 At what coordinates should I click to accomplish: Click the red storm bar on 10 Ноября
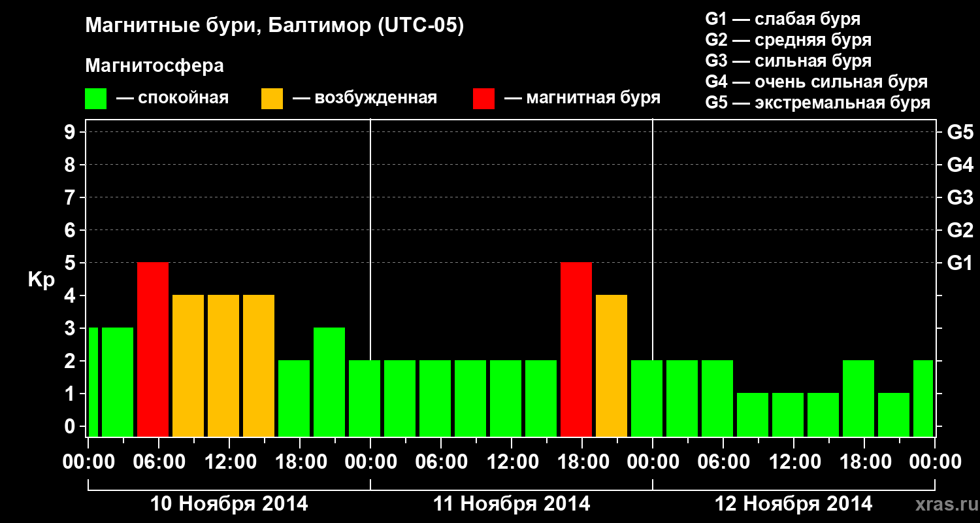click(x=153, y=349)
